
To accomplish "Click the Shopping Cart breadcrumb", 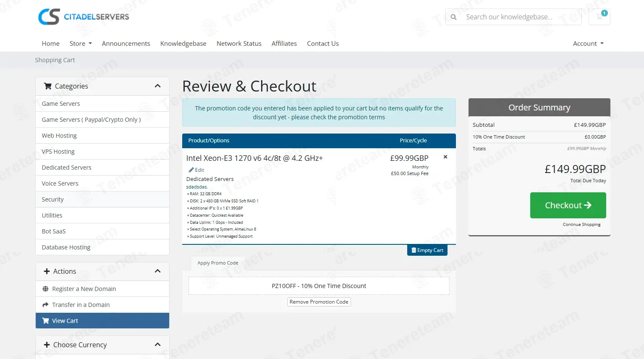I will [x=55, y=60].
